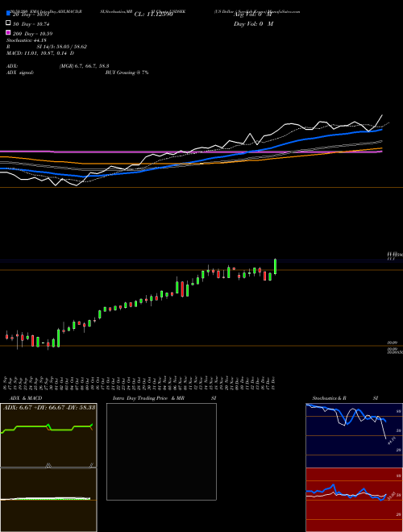
Task: Click the 'ADX & MACD' panel title
Action: point(26,398)
